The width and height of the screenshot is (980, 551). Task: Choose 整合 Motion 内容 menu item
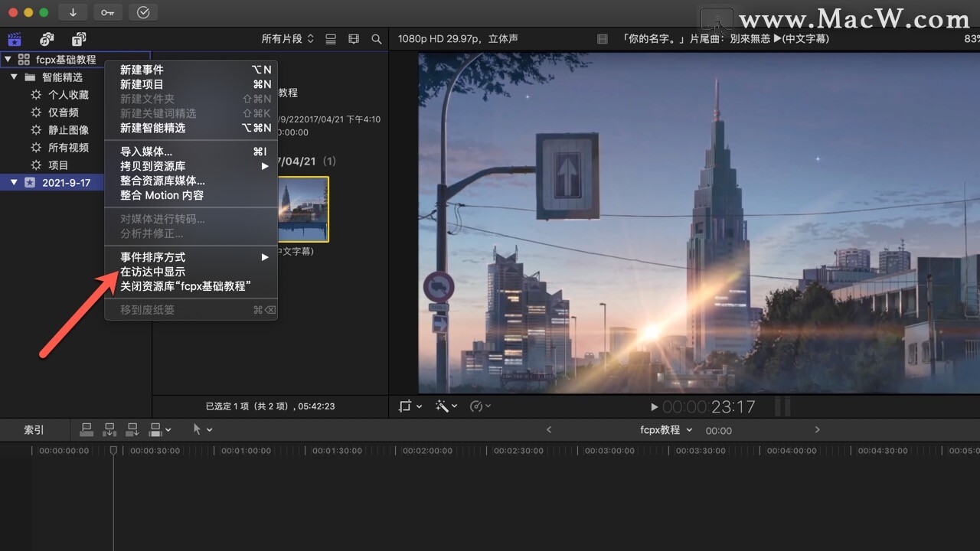tap(191, 195)
